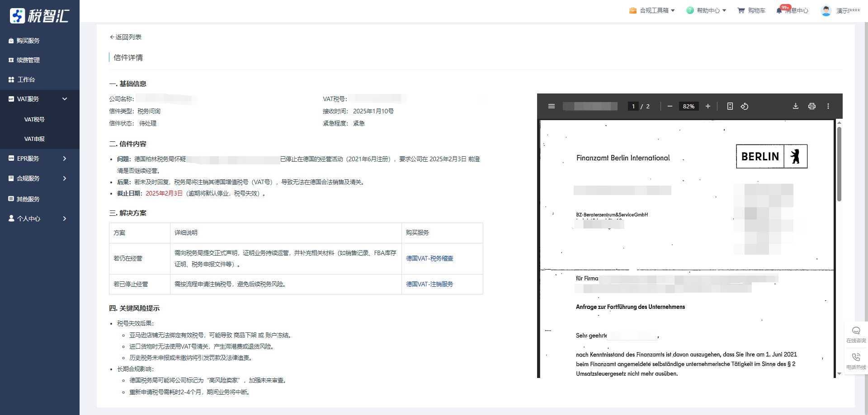Rotate the PDF document counterclockwise

tap(744, 106)
